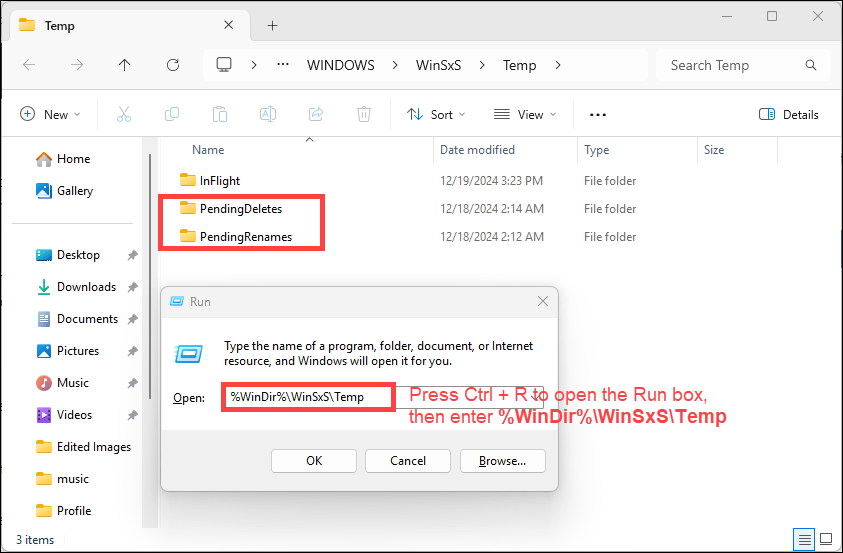Click the Copy icon in toolbar

172,115
